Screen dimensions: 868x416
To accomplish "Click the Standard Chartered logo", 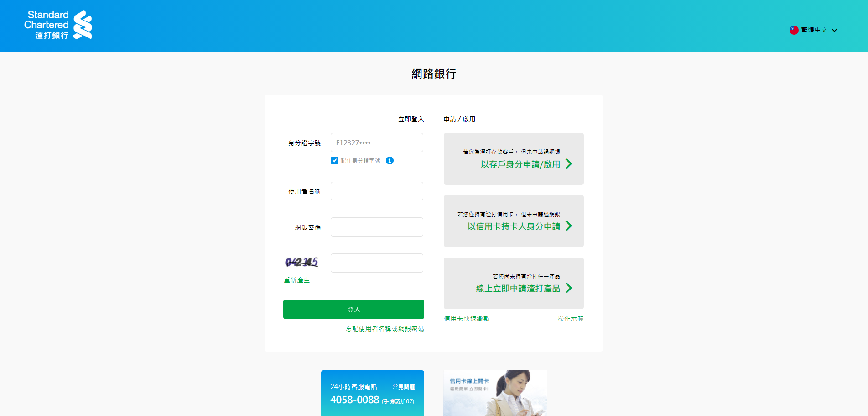I will pos(59,25).
